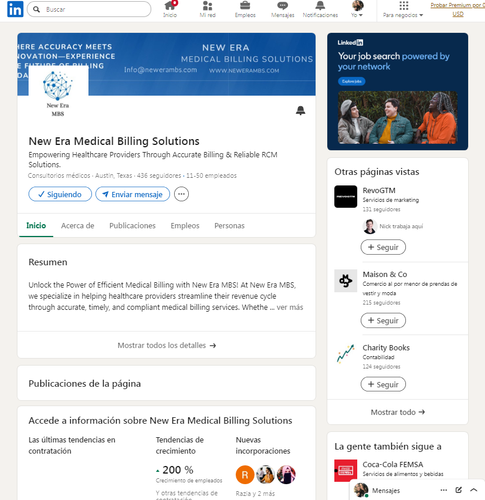The width and height of the screenshot is (485, 500).
Task: Click Probar Premium link
Action: [x=457, y=9]
